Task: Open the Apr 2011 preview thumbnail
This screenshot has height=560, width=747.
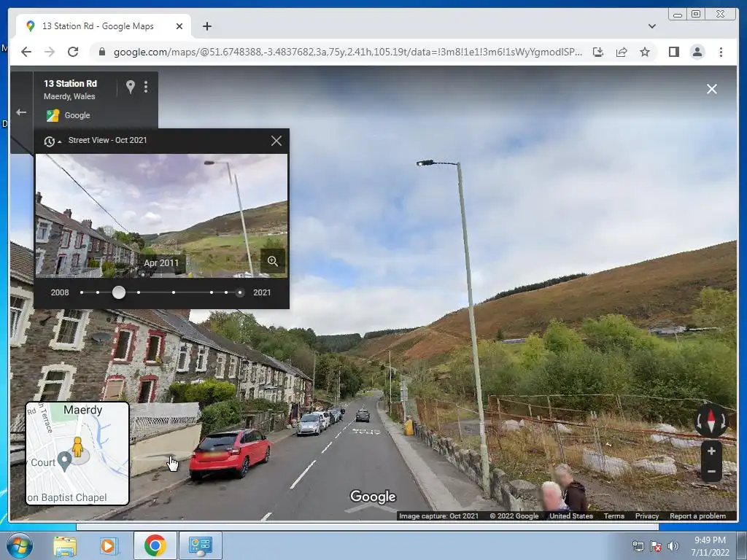Action: click(x=161, y=215)
